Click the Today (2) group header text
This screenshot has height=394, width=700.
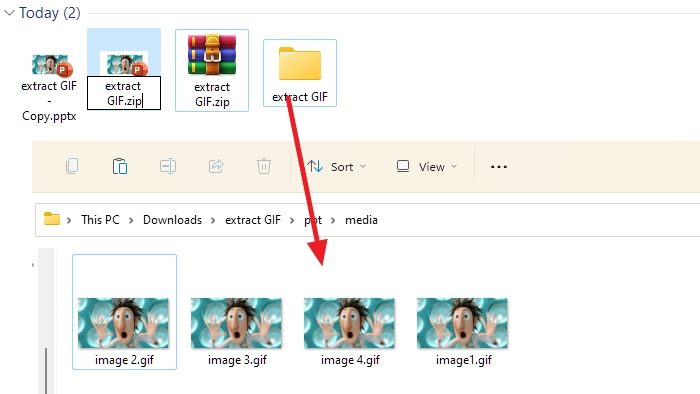click(x=50, y=13)
